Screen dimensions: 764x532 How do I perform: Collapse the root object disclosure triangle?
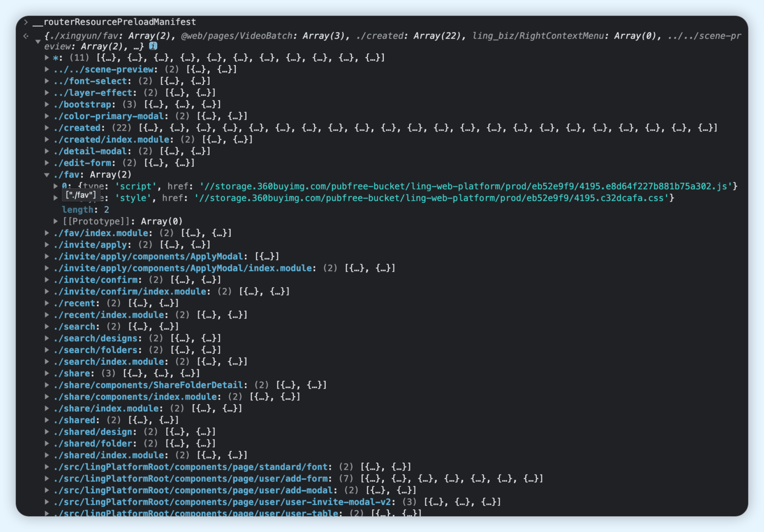click(38, 42)
